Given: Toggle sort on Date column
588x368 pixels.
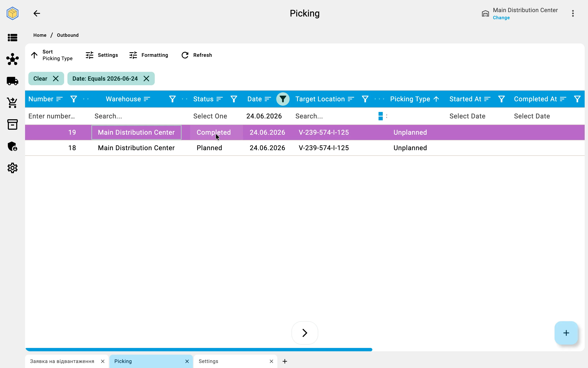Looking at the screenshot, I should (x=268, y=99).
